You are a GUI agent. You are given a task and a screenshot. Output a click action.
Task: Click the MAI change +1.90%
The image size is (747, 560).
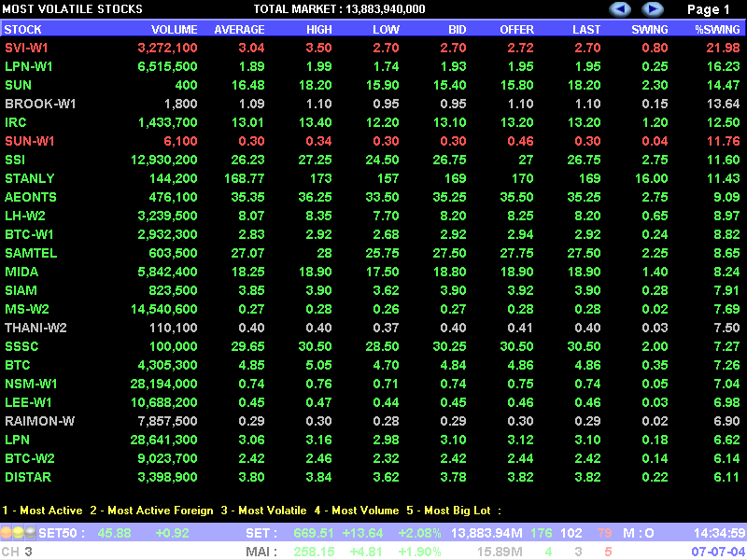tap(419, 552)
